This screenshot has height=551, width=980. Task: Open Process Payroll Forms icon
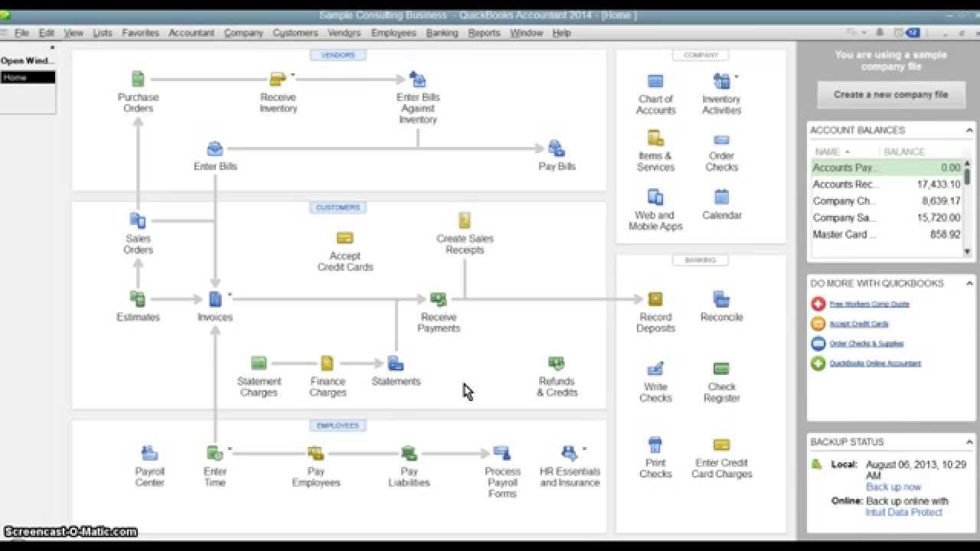tap(502, 453)
